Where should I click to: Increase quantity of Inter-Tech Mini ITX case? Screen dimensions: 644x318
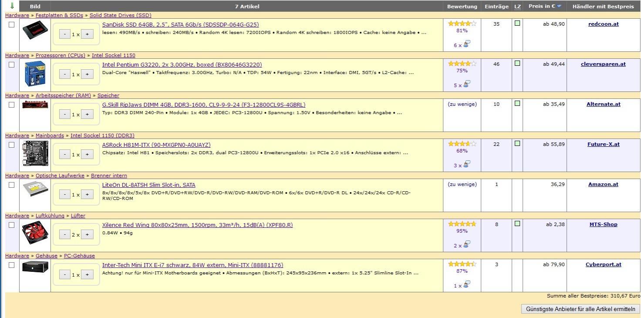click(x=87, y=274)
